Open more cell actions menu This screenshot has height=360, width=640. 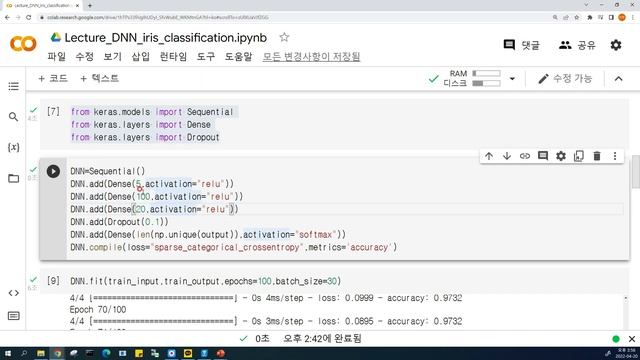tap(615, 156)
